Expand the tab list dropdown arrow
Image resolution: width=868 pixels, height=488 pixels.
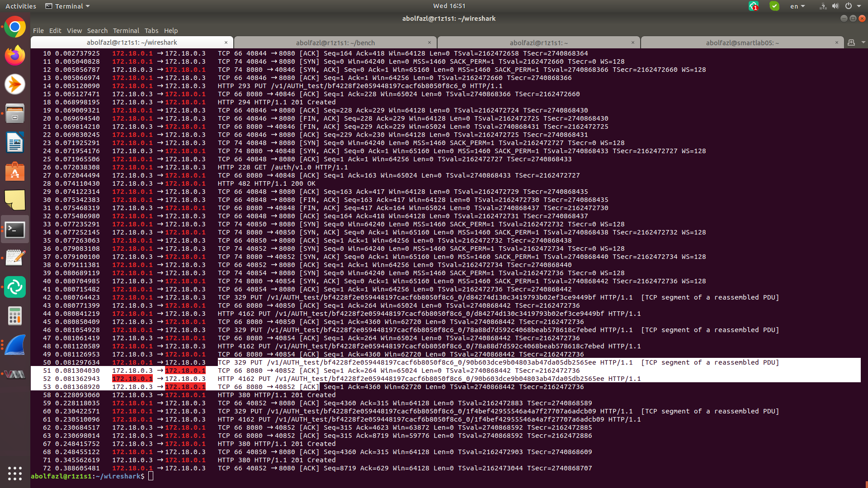(863, 42)
